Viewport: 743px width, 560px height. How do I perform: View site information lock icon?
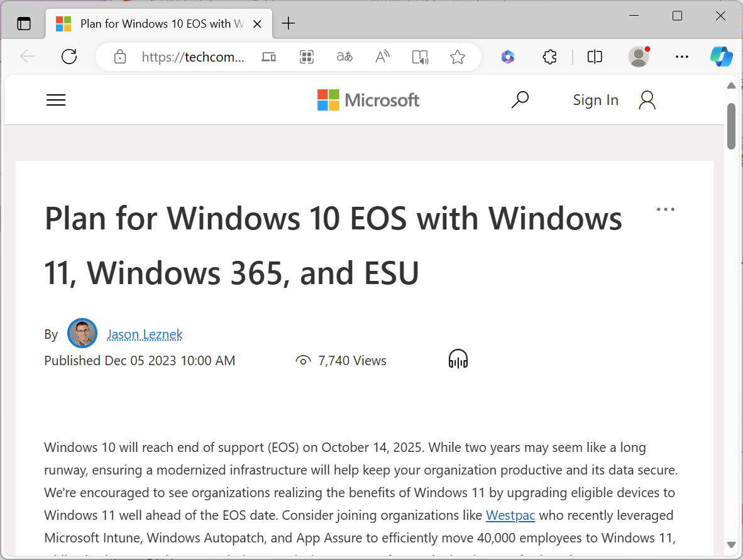click(x=120, y=57)
